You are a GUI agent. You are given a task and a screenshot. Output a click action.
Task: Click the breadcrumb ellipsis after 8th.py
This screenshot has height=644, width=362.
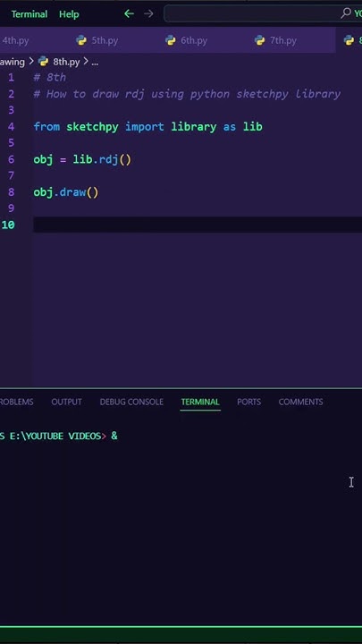(x=95, y=63)
